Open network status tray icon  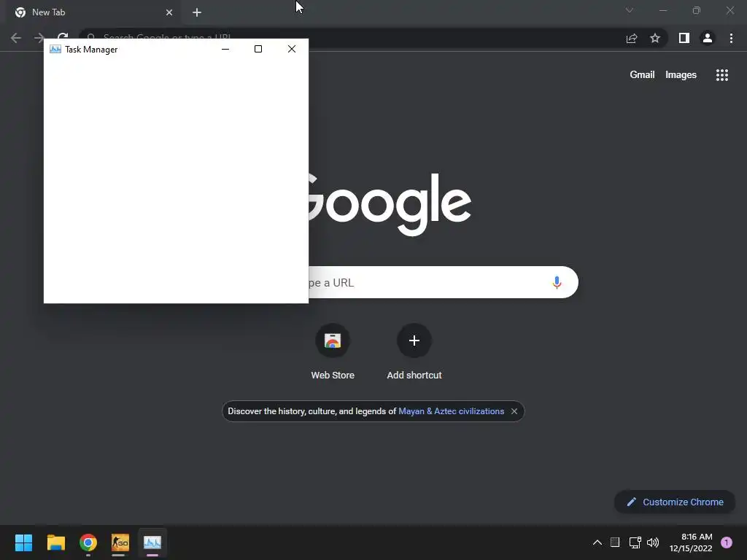(x=635, y=542)
